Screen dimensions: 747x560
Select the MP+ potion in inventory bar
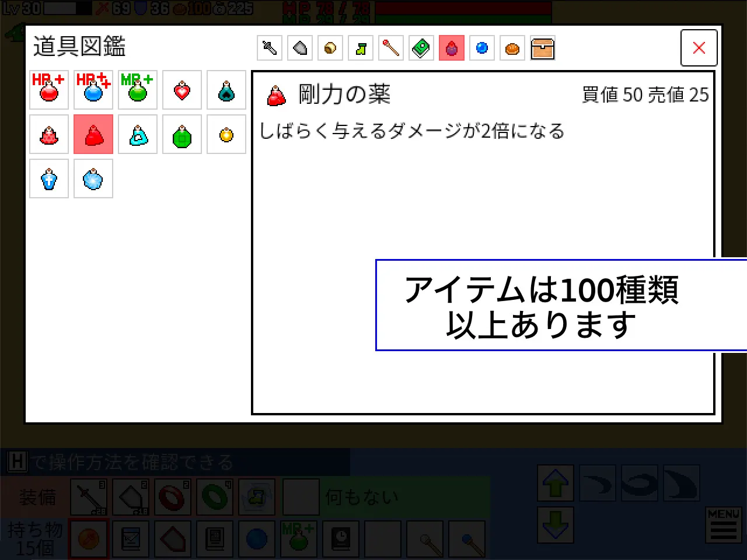tap(299, 539)
